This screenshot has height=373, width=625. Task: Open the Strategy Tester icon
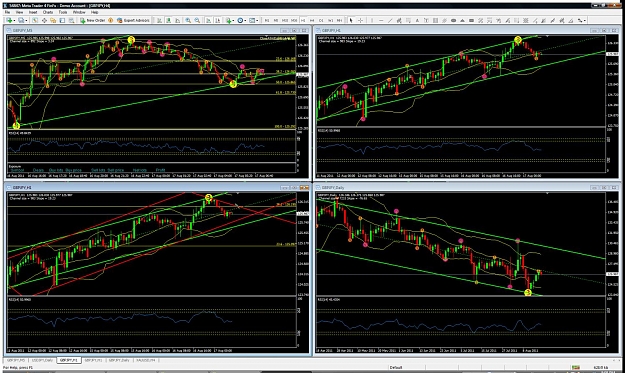click(x=71, y=20)
